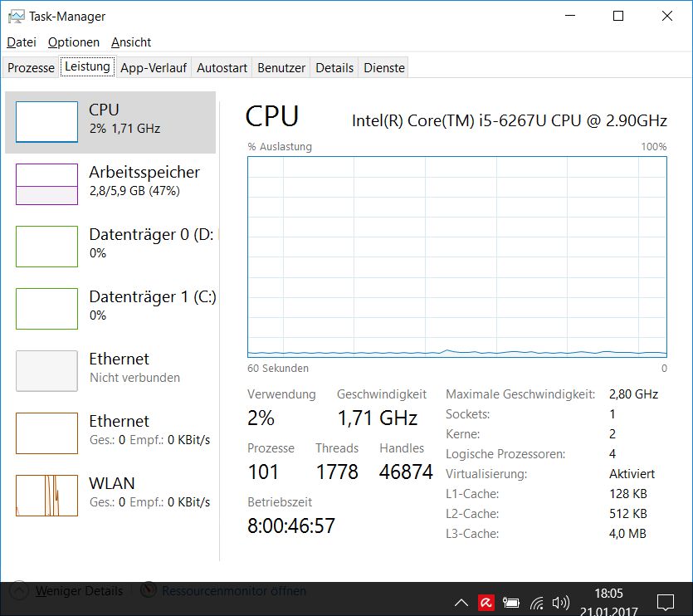Open the Autostart tab
The height and width of the screenshot is (616, 693).
point(222,67)
